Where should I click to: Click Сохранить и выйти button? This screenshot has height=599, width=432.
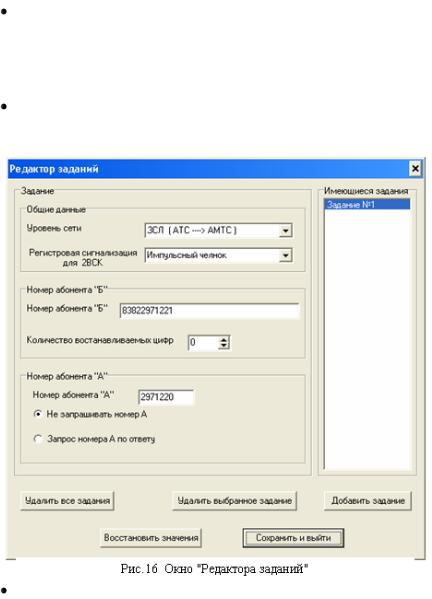(x=293, y=538)
